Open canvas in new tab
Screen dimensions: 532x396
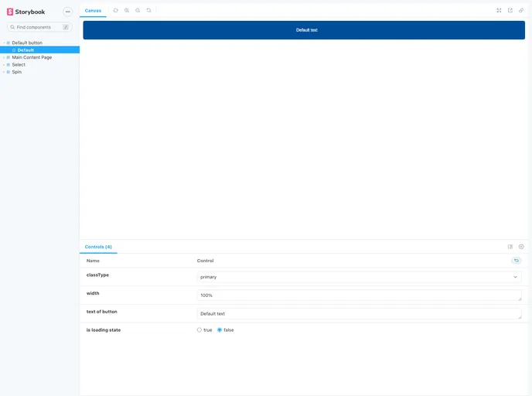tap(510, 10)
